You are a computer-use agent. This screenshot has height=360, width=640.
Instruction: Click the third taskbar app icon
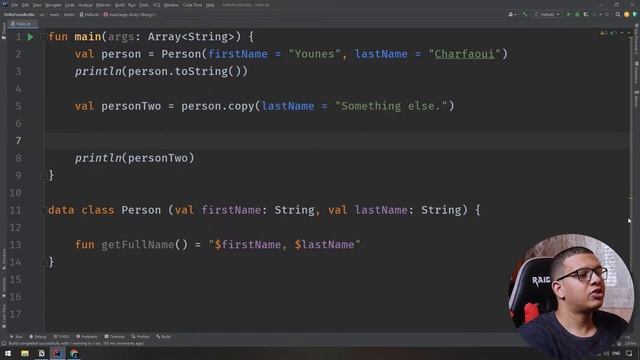(41, 353)
